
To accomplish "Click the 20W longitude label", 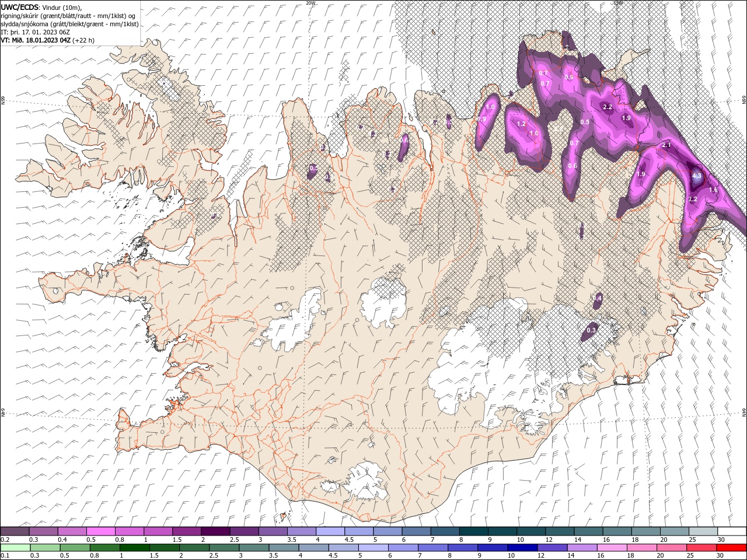I will click(310, 3).
